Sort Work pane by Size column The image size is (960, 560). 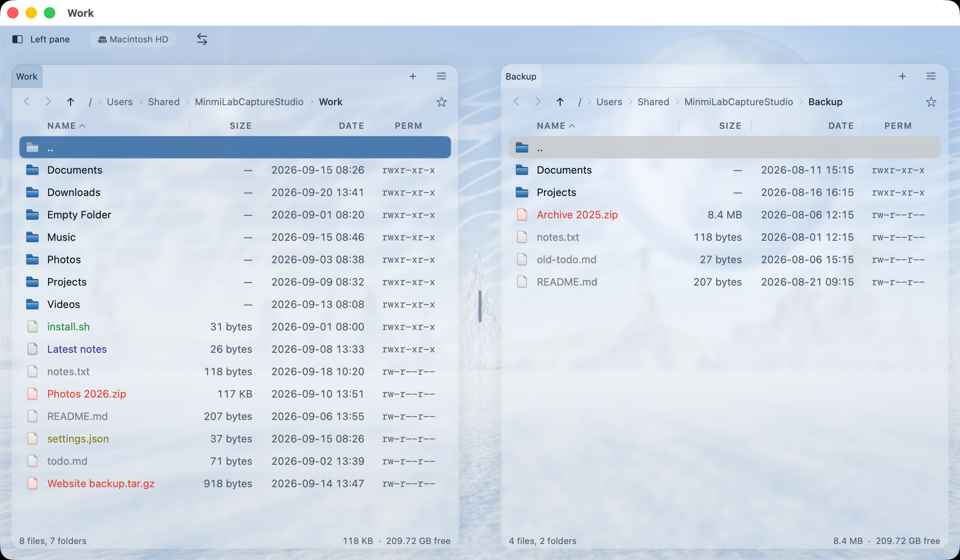(240, 126)
